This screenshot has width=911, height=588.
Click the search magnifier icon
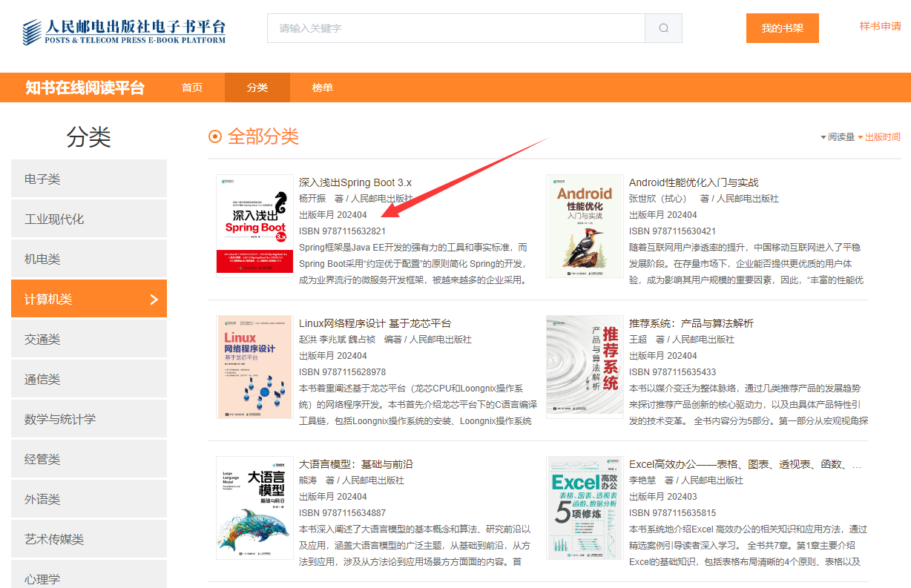tap(663, 28)
